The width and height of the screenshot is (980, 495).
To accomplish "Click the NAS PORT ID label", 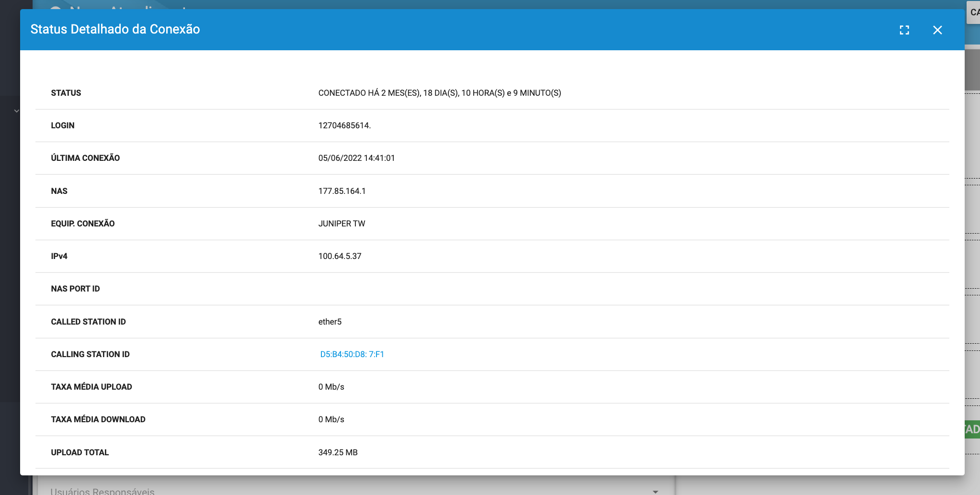I will 75,289.
